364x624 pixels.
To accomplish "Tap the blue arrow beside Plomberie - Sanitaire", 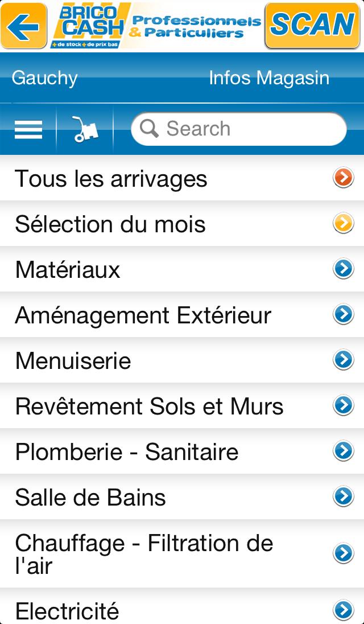I will [x=343, y=450].
